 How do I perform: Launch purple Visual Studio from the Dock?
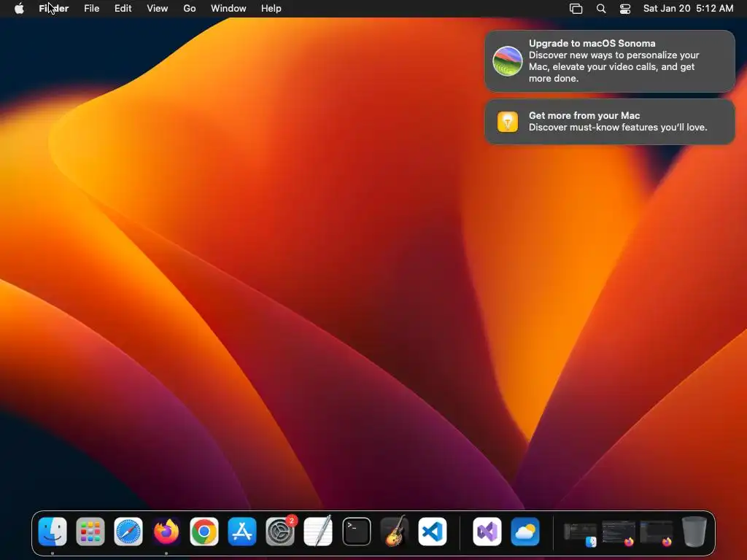(x=487, y=532)
